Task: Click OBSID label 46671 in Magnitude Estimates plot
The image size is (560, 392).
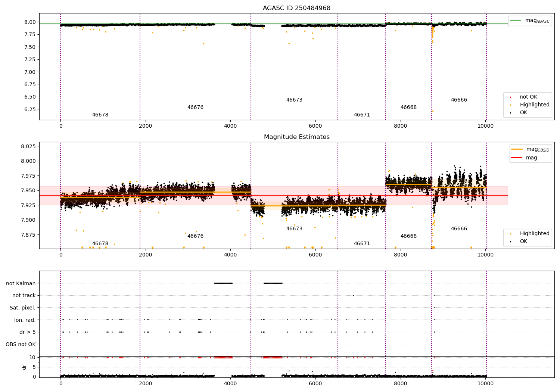Action: tap(362, 243)
